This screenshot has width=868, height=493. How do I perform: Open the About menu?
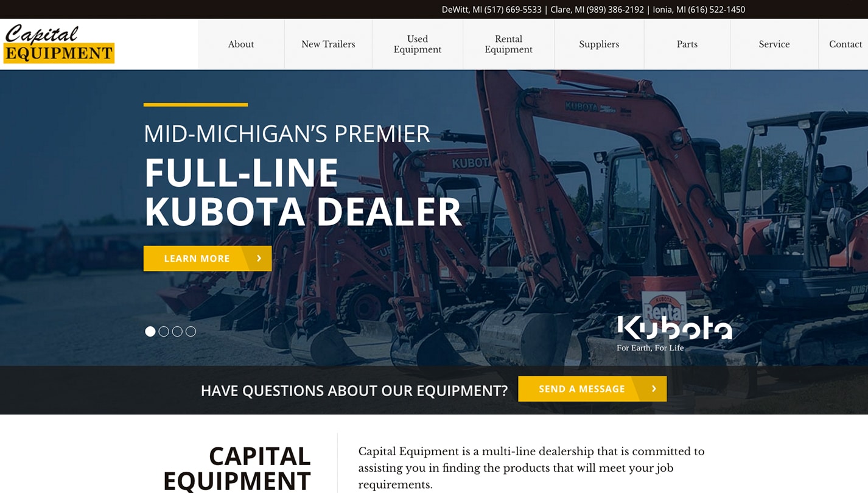pos(241,44)
